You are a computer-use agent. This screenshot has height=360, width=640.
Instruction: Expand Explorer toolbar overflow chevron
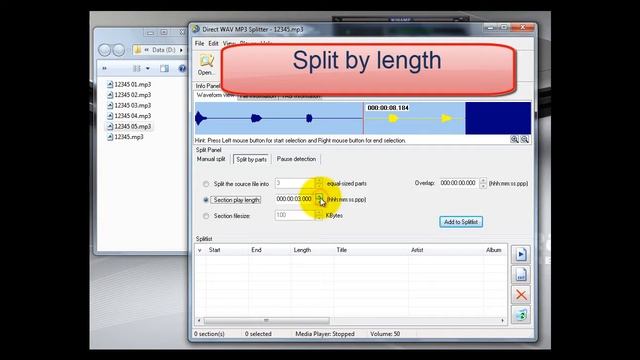coord(104,68)
